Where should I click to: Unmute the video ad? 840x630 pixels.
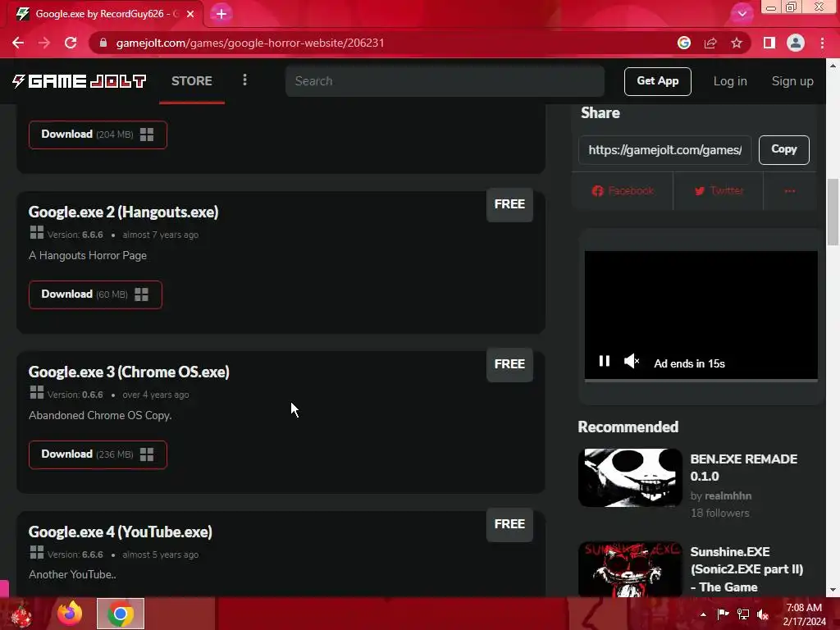[x=632, y=361]
